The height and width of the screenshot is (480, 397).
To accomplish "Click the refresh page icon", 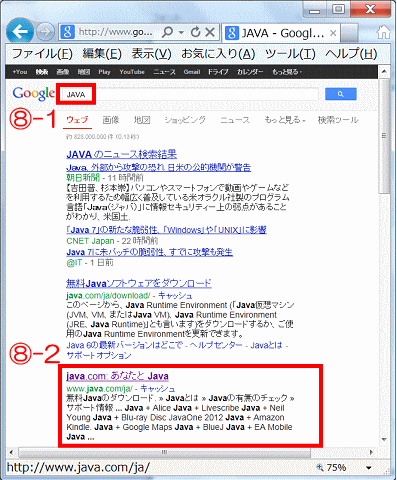I will click(x=195, y=32).
